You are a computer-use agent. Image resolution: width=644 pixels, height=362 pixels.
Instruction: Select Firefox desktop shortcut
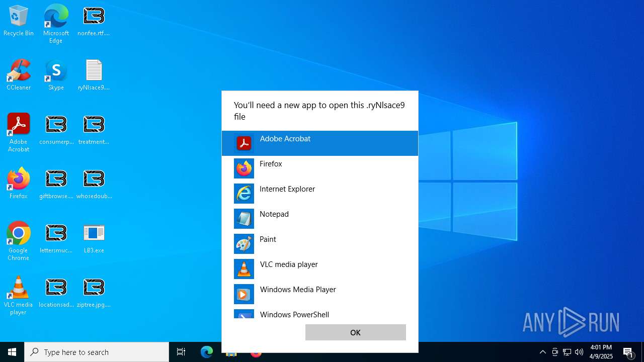click(19, 184)
